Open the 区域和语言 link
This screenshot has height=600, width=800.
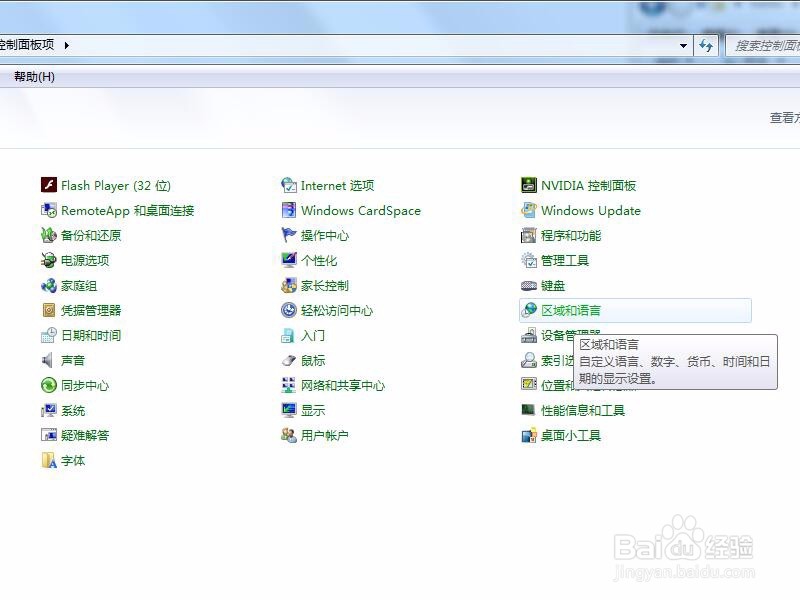[x=571, y=310]
